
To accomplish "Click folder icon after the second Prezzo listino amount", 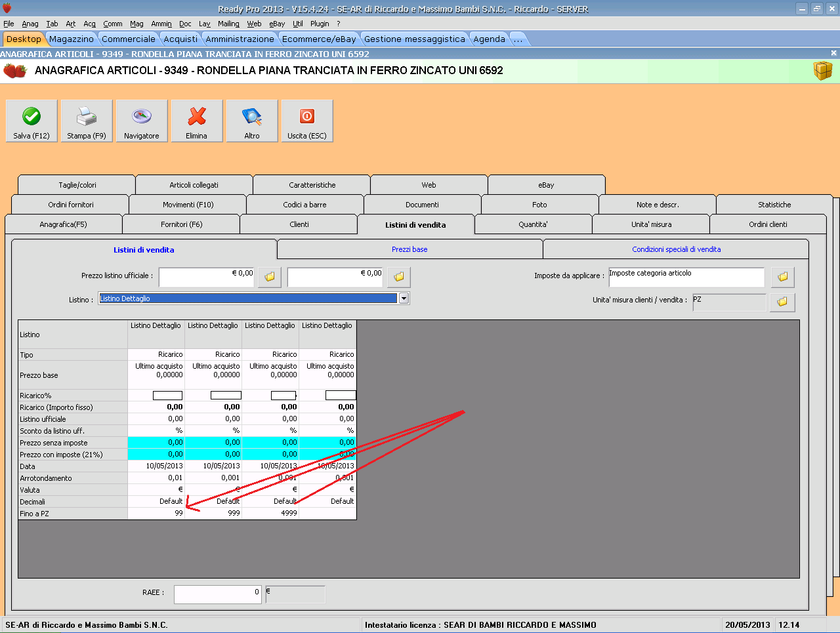I will point(399,277).
